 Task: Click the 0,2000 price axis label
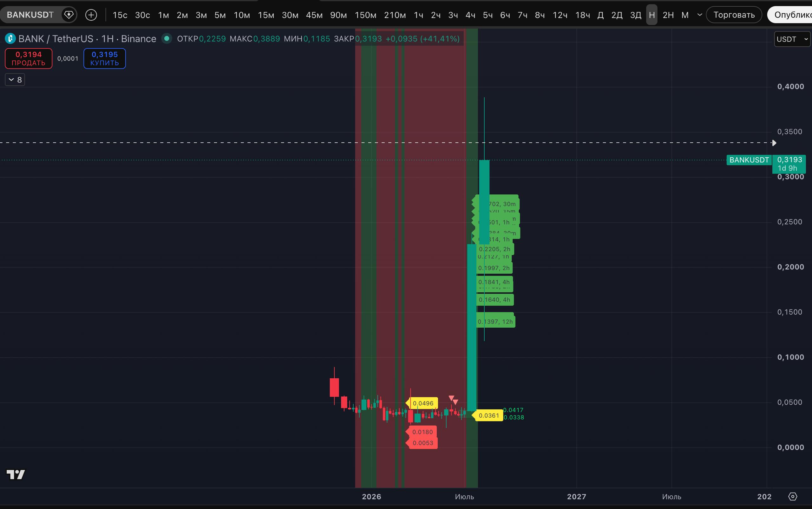coord(790,267)
